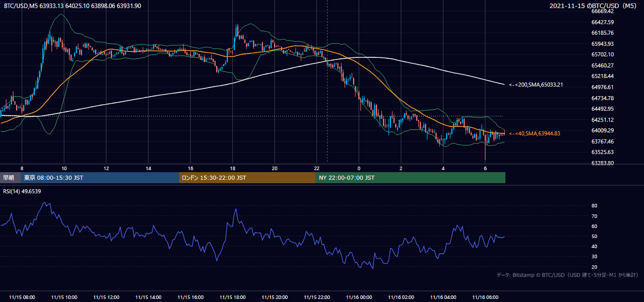Viewport: 644px width, 302px height.
Task: Click price axis value 64734.78
Action: pyautogui.click(x=602, y=98)
